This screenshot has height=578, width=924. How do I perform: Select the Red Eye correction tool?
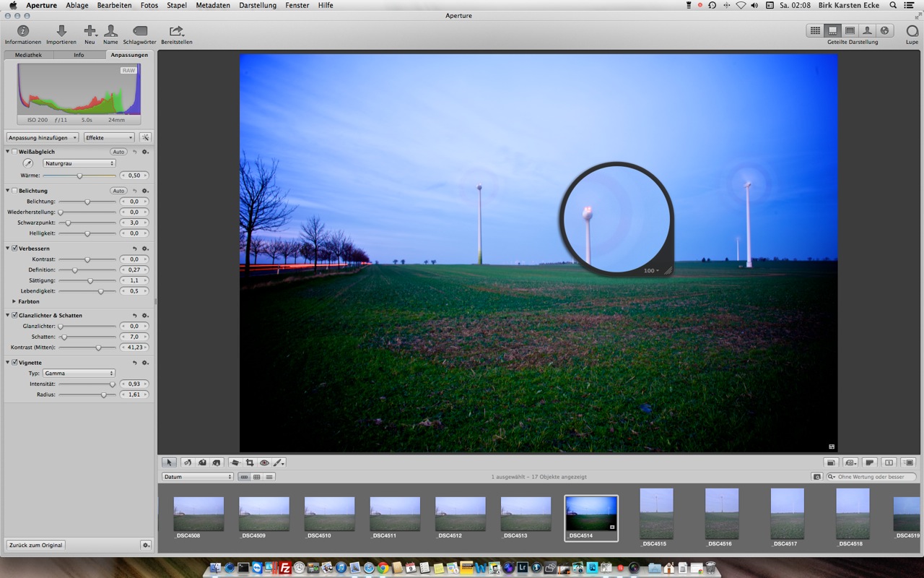point(264,462)
